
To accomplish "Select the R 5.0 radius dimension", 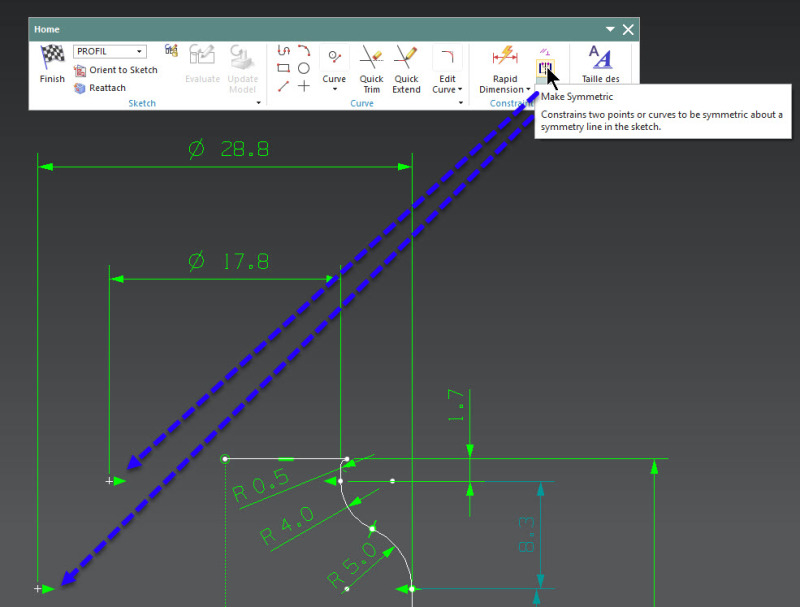I will [352, 565].
